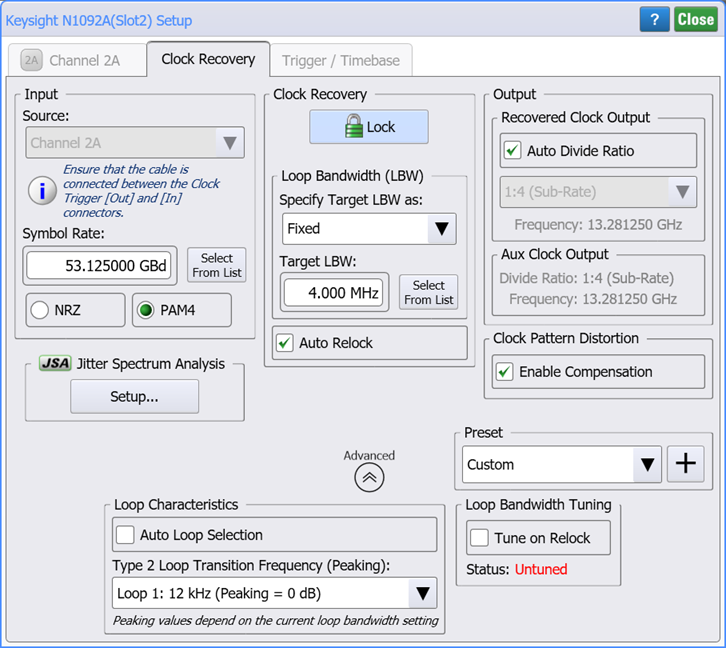Click the Aux Clock Frequency 13.281250 GHz text
Viewport: 726px width, 648px height.
[x=593, y=299]
